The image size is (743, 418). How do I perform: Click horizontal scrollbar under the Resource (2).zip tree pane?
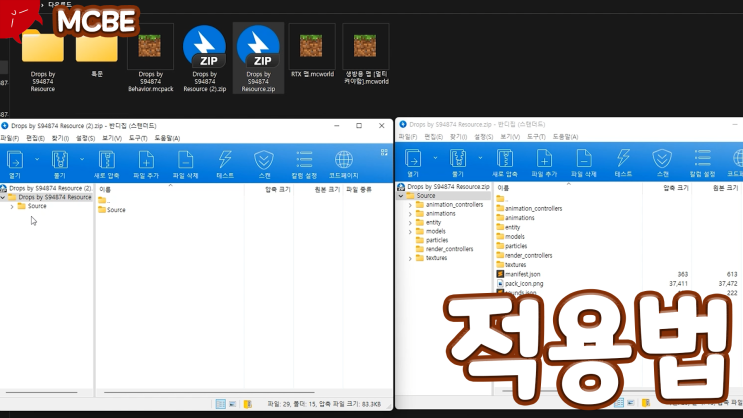[x=41, y=392]
